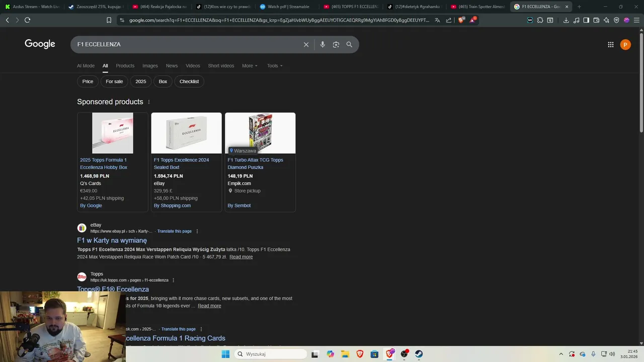Open Leo AI sparkle icon

pyautogui.click(x=606, y=20)
